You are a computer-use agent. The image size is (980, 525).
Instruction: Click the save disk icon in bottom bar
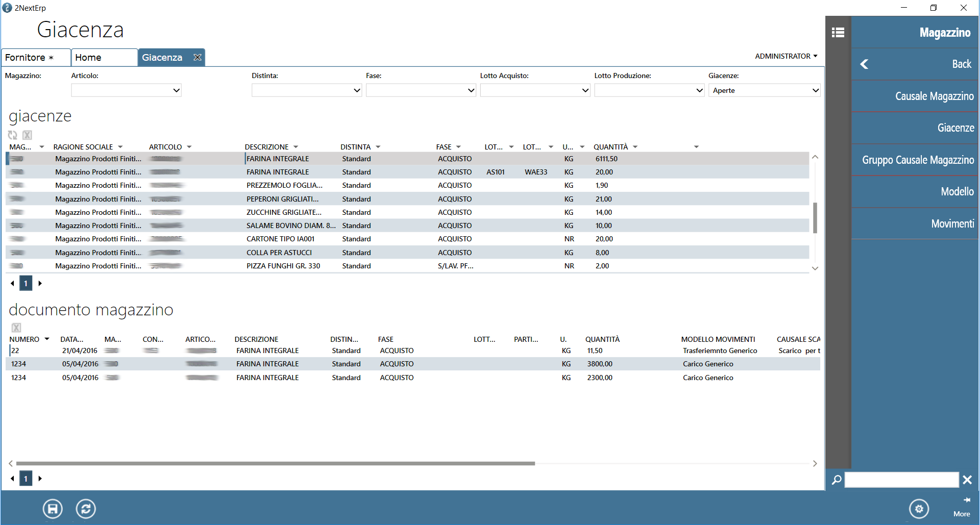(53, 509)
